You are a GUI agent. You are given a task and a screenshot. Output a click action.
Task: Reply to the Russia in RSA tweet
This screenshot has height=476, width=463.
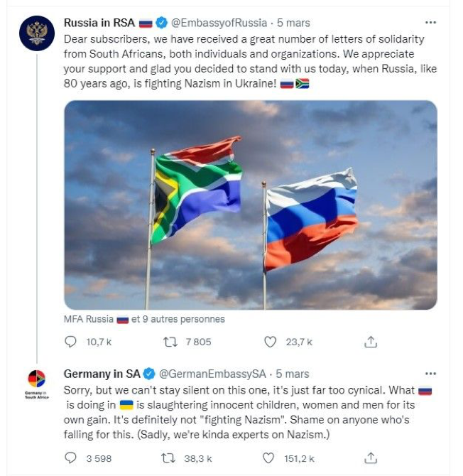coord(70,342)
